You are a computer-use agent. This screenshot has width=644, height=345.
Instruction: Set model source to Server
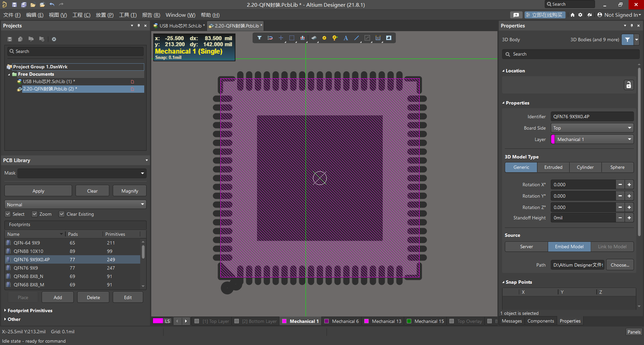[526, 247]
